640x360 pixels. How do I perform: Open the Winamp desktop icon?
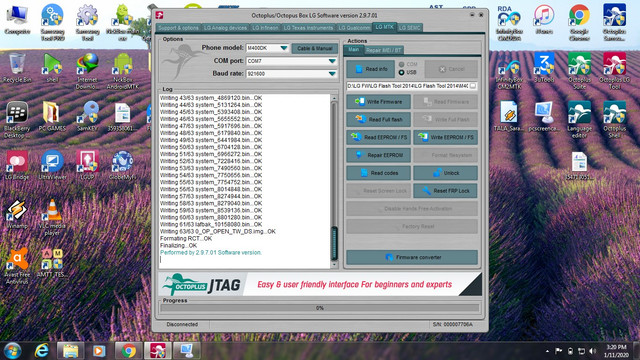(17, 213)
